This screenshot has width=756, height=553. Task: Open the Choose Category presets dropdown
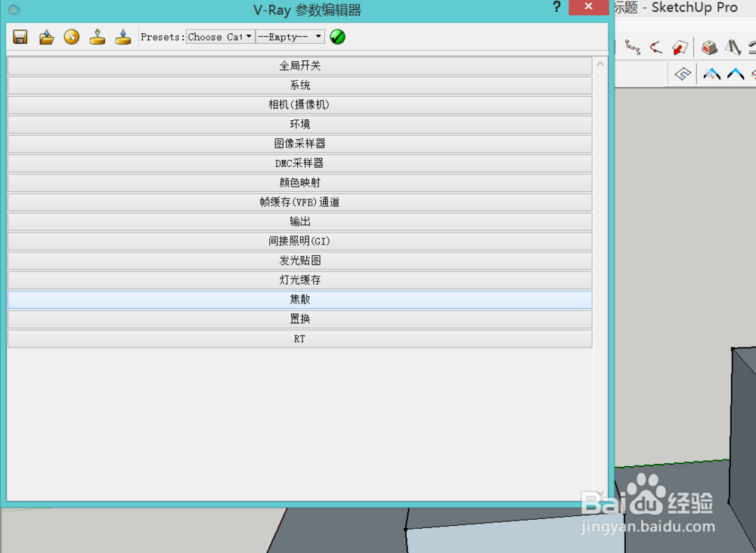pos(220,36)
